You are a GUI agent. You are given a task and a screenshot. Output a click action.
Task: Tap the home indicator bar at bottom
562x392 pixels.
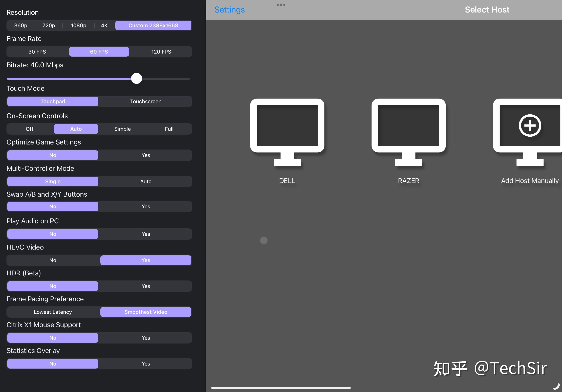(281, 388)
